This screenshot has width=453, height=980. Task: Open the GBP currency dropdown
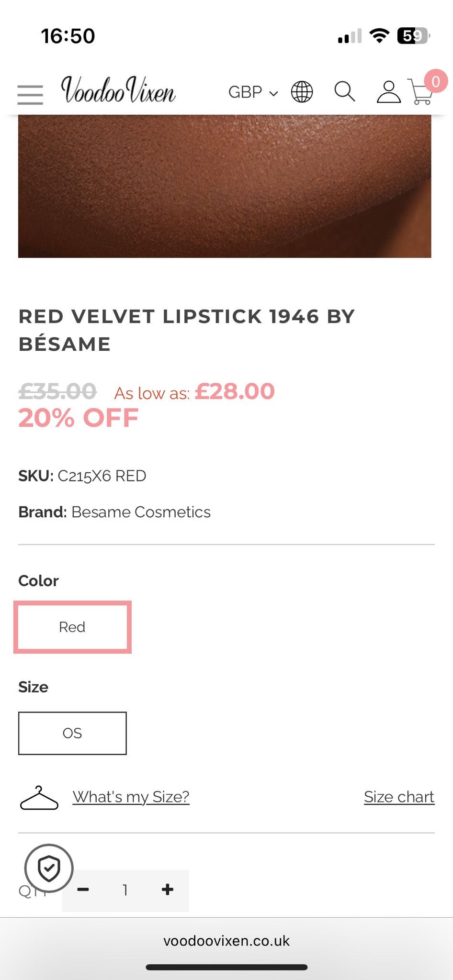click(253, 92)
